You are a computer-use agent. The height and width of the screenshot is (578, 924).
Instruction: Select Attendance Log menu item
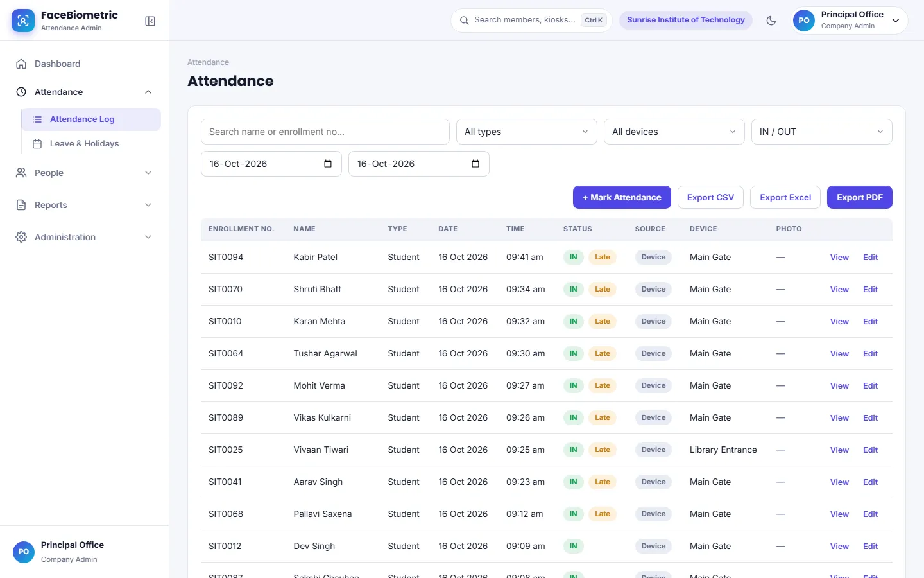pos(90,119)
